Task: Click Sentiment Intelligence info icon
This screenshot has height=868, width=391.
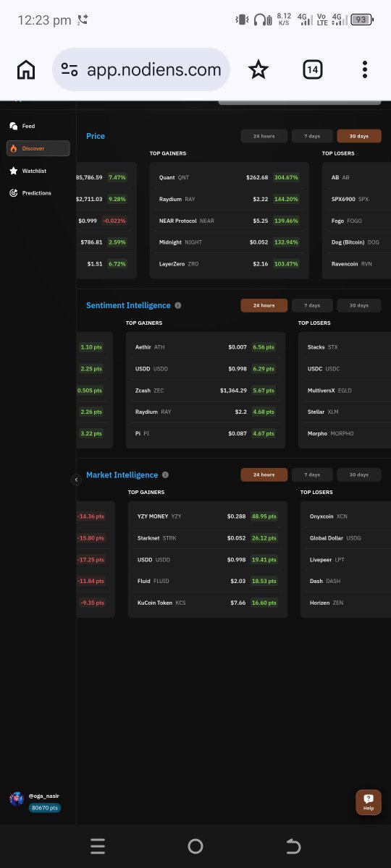Action: pyautogui.click(x=178, y=305)
